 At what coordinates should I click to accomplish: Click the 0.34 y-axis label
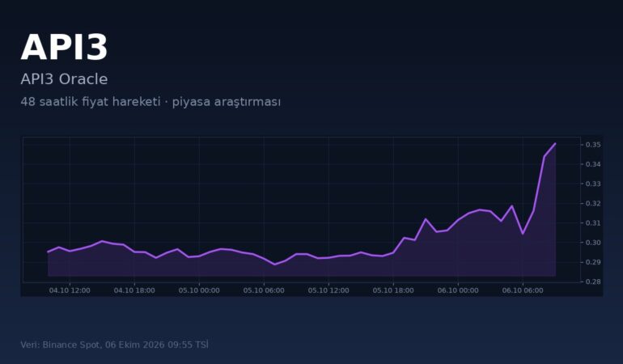click(593, 164)
